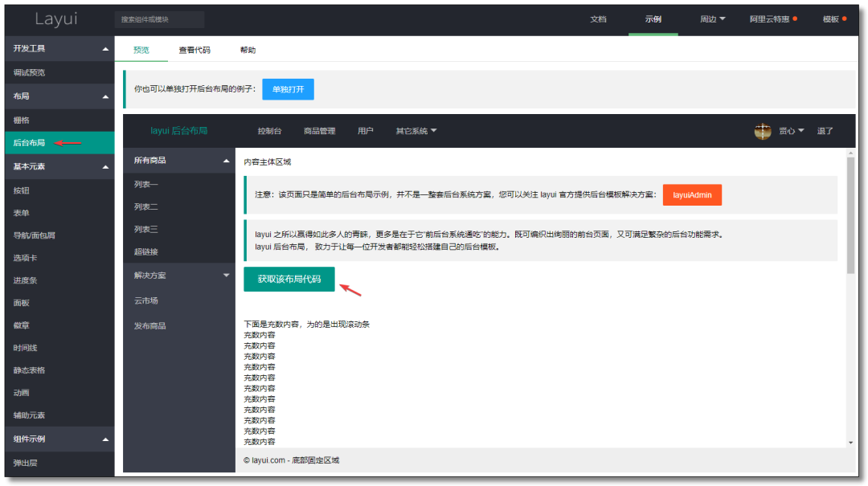Click the scrollbar down arrow in preview

[850, 443]
